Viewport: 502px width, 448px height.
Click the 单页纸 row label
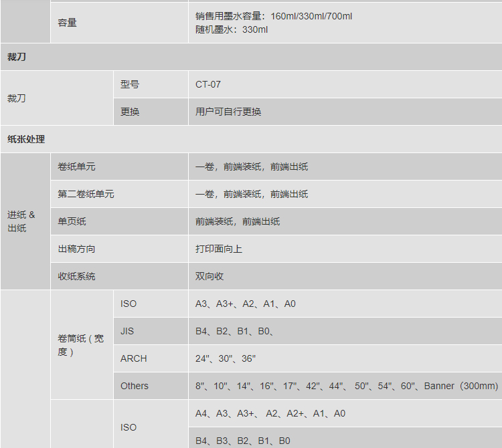(72, 221)
